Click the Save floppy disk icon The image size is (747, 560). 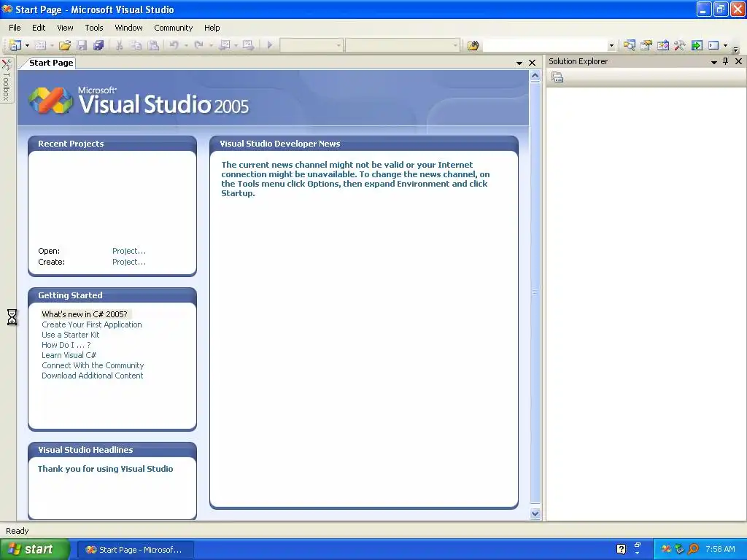[x=82, y=45]
